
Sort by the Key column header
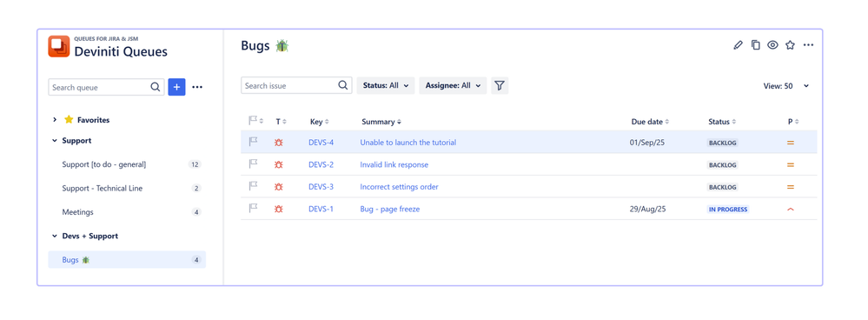(320, 121)
